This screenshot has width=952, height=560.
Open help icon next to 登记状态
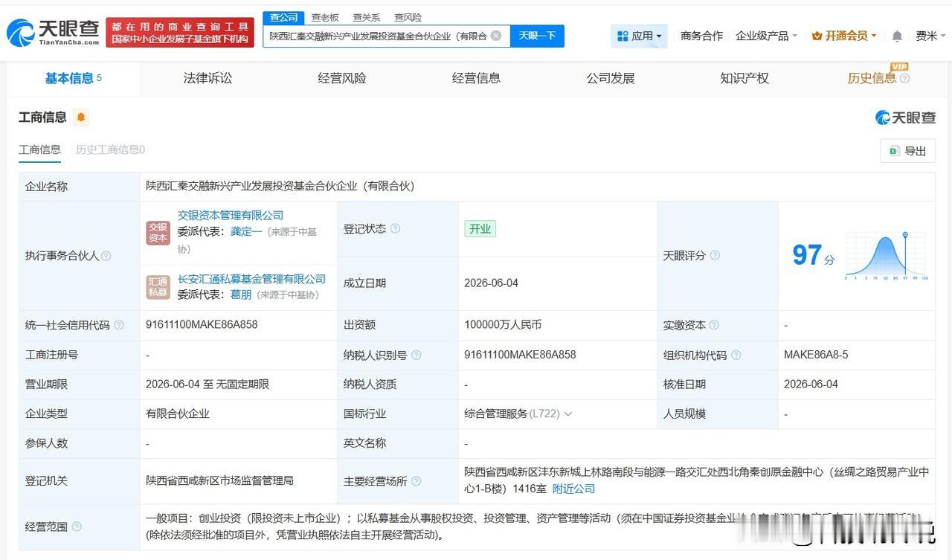point(395,228)
